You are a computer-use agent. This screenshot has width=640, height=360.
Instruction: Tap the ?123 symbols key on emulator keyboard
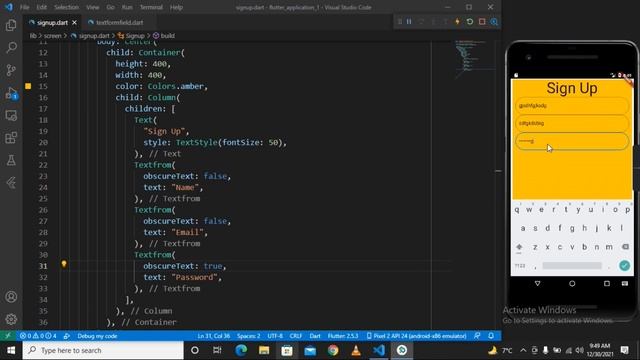point(520,266)
